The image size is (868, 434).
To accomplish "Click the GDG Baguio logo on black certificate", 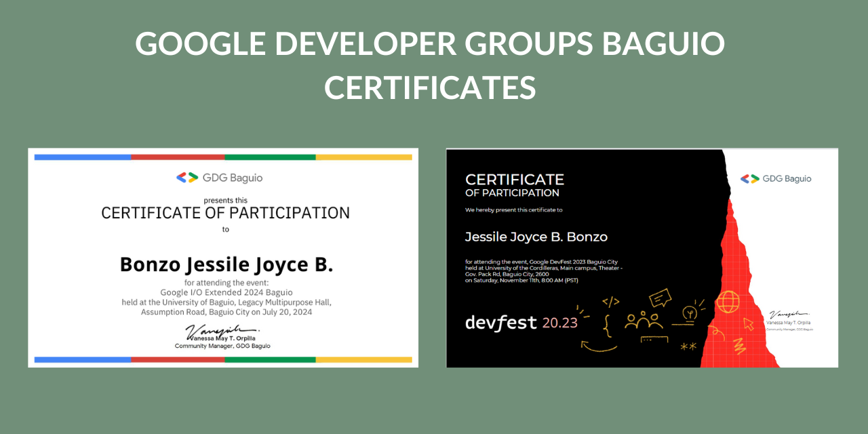I will tap(776, 178).
